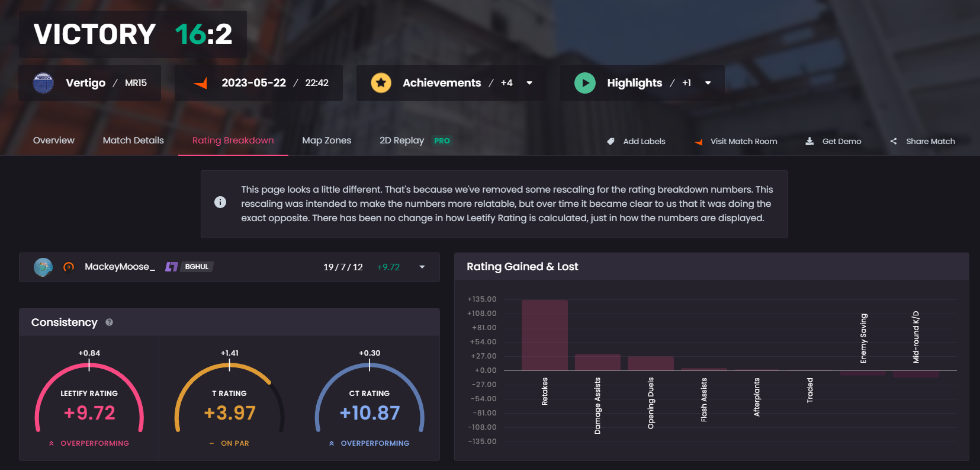Click Add Labels button
The width and height of the screenshot is (980, 470).
637,142
